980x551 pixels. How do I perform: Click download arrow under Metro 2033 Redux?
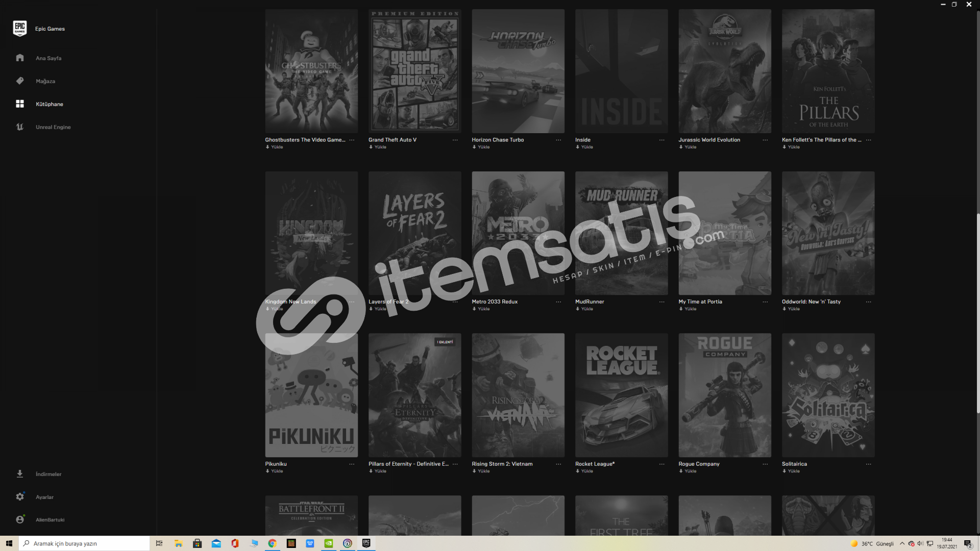coord(474,309)
